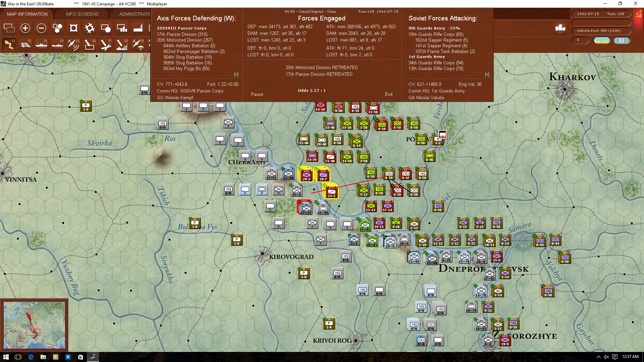Toggle the hex grid display icon
The width and height of the screenshot is (644, 362).
(x=57, y=28)
